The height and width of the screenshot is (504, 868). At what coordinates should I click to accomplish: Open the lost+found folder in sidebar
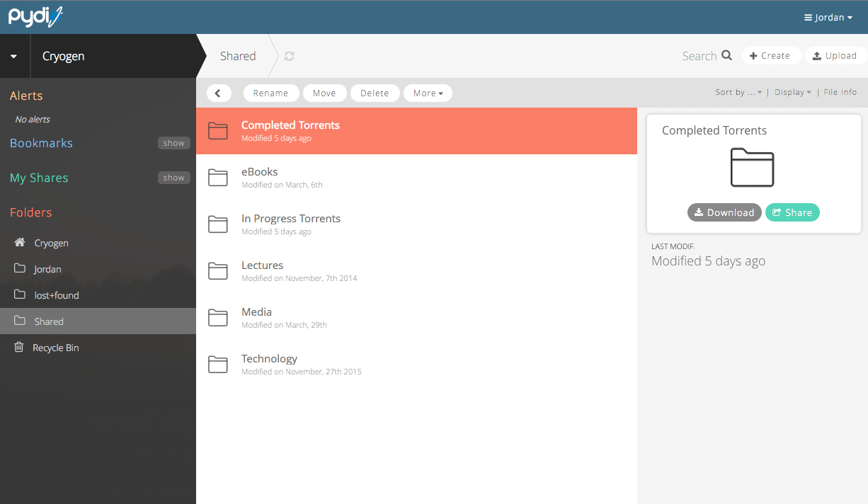pos(56,295)
